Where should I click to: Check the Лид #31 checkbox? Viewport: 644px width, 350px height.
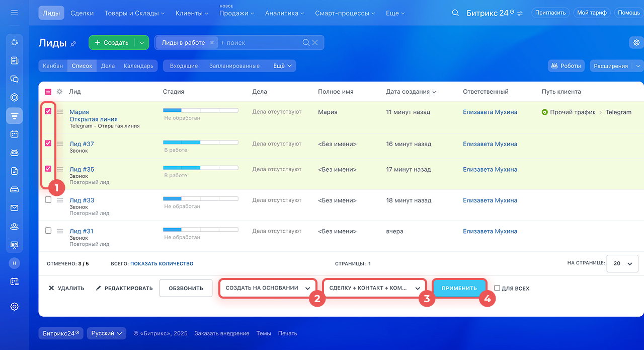pos(48,231)
